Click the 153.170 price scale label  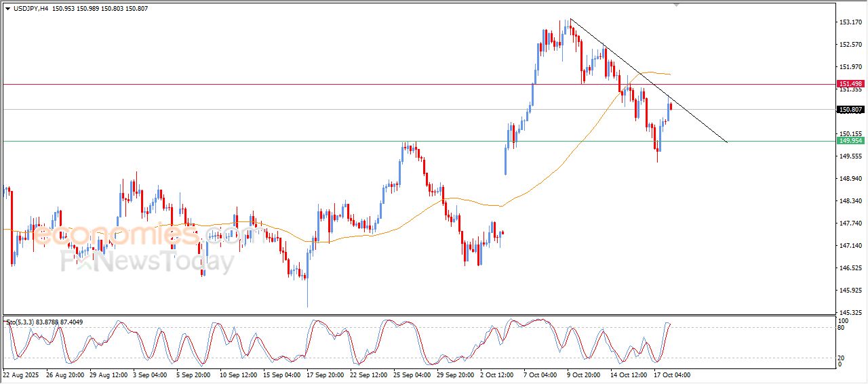coord(850,22)
